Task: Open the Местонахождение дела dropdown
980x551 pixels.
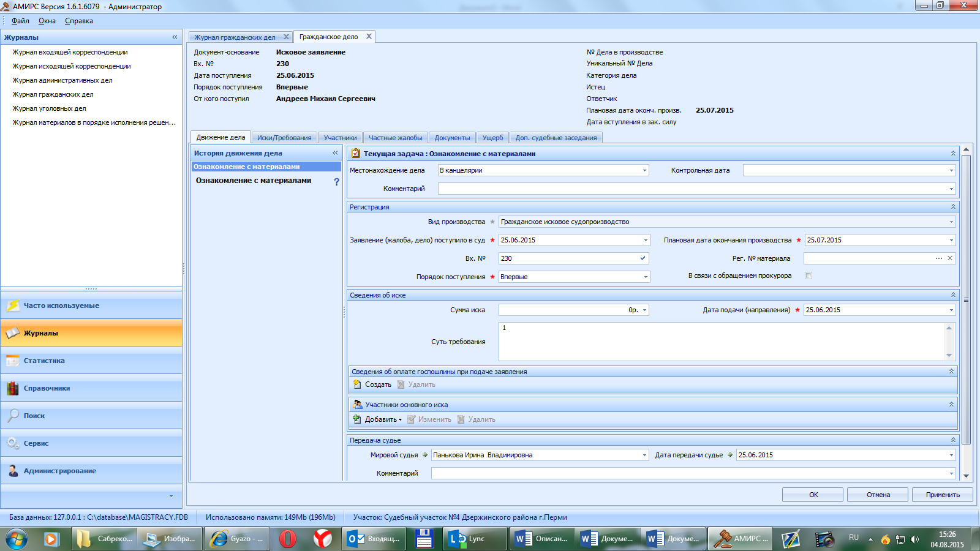Action: click(644, 171)
